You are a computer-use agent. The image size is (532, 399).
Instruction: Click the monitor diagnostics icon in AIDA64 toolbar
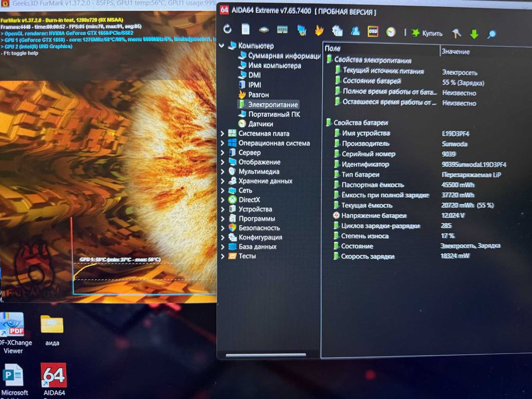[x=301, y=30]
